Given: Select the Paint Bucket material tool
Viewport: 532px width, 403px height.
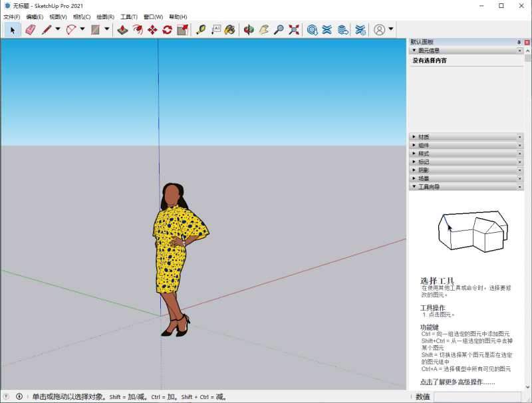Looking at the screenshot, I should [228, 29].
